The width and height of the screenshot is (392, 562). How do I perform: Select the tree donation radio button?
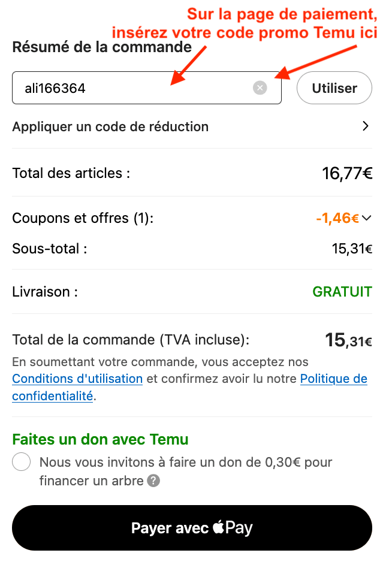click(22, 462)
